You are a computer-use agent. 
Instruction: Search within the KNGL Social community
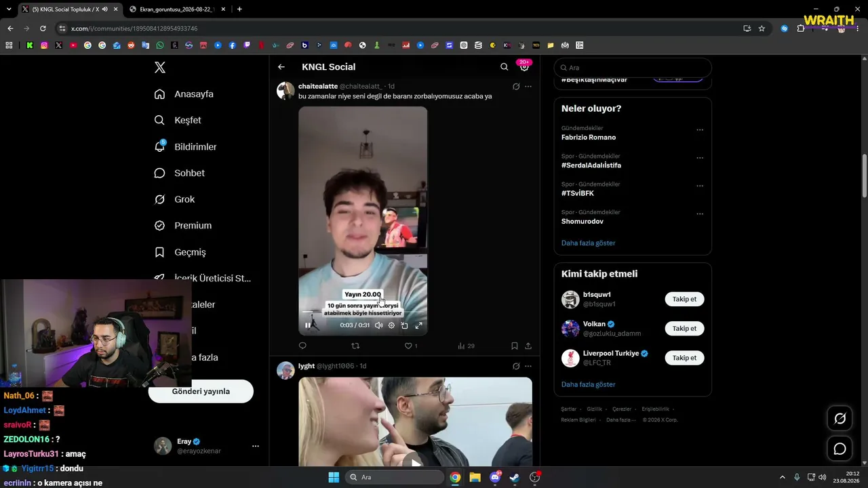pos(504,67)
